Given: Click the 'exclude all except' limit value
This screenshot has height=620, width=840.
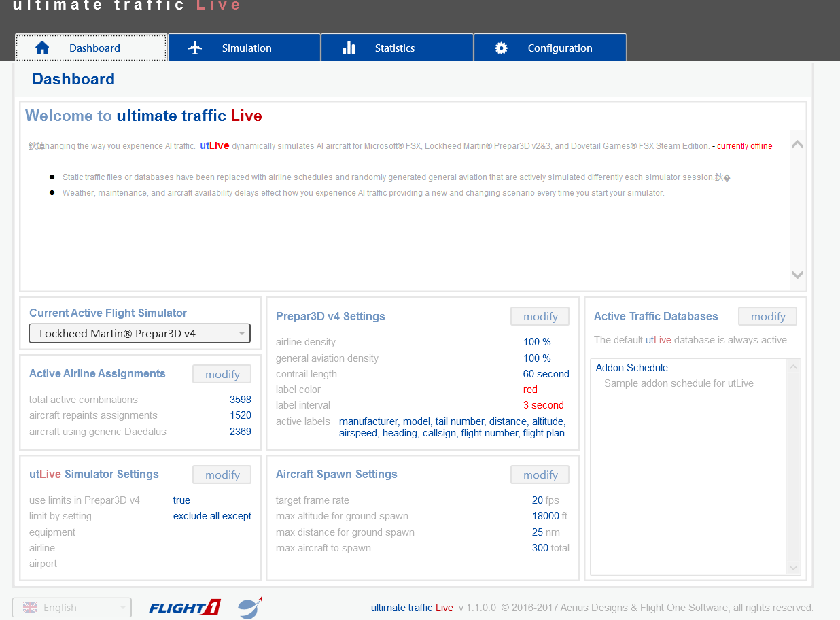Looking at the screenshot, I should pos(212,516).
